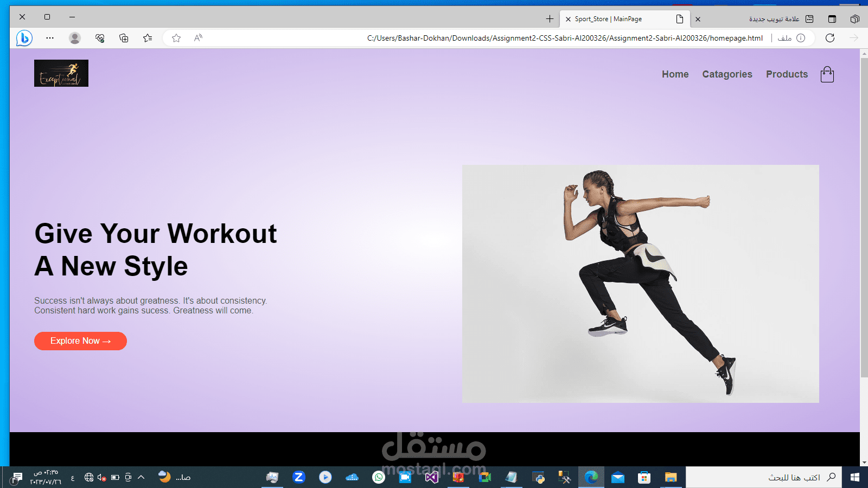Open the Workspaces icon in the tab bar
This screenshot has height=488, width=868.
pyautogui.click(x=855, y=19)
